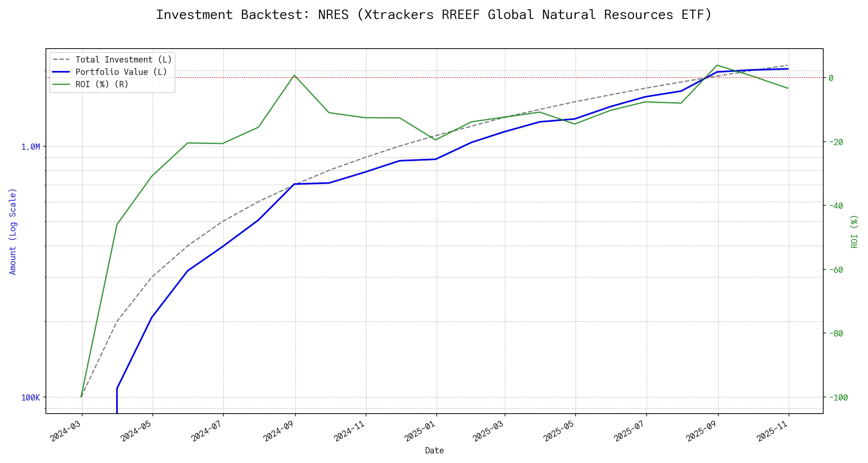Click the -100 tick on ROI axis
Viewport: 868px width, 463px height.
tap(838, 398)
